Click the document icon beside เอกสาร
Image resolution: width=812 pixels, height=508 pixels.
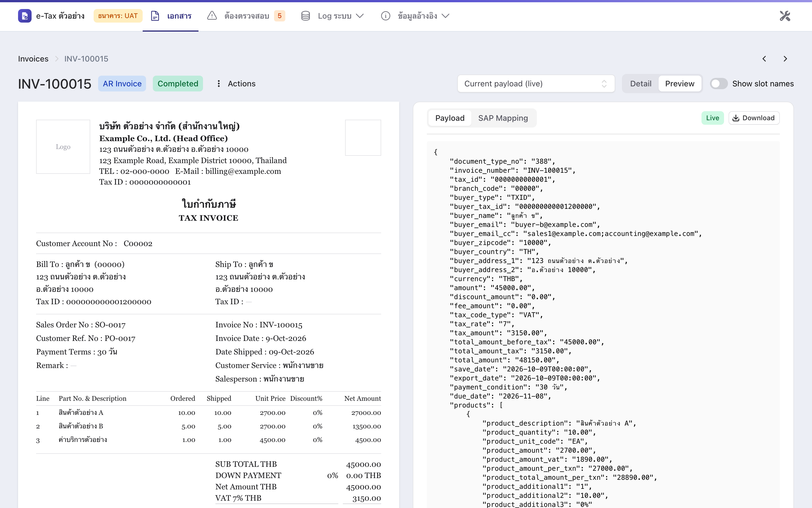click(155, 16)
